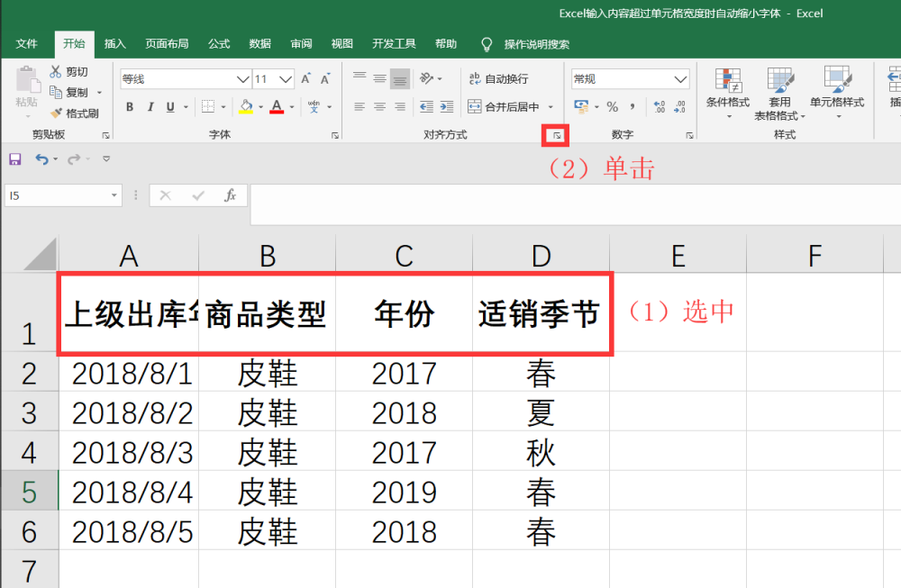Open Customize Quick Access Toolbar dropdown
The height and width of the screenshot is (588, 901).
106,159
